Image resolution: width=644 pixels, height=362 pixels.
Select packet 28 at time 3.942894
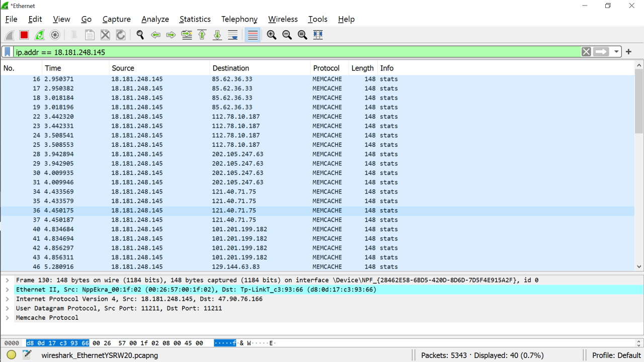(317, 154)
